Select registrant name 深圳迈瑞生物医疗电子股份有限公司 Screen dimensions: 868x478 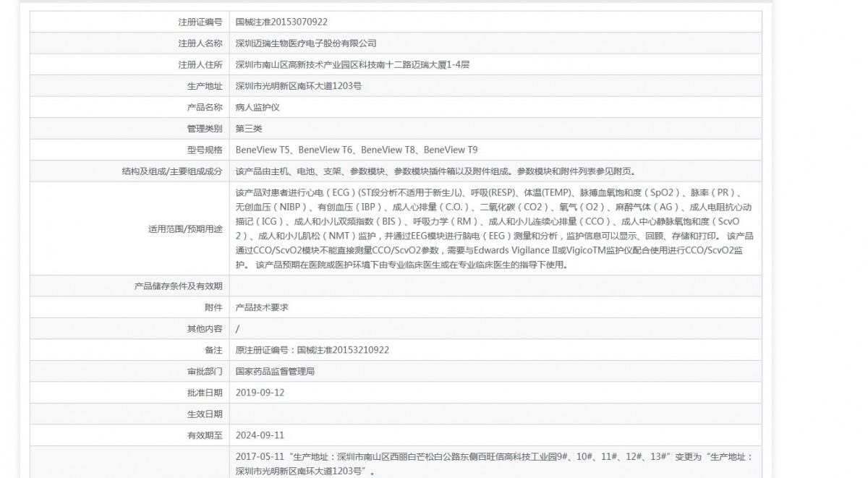pyautogui.click(x=306, y=43)
